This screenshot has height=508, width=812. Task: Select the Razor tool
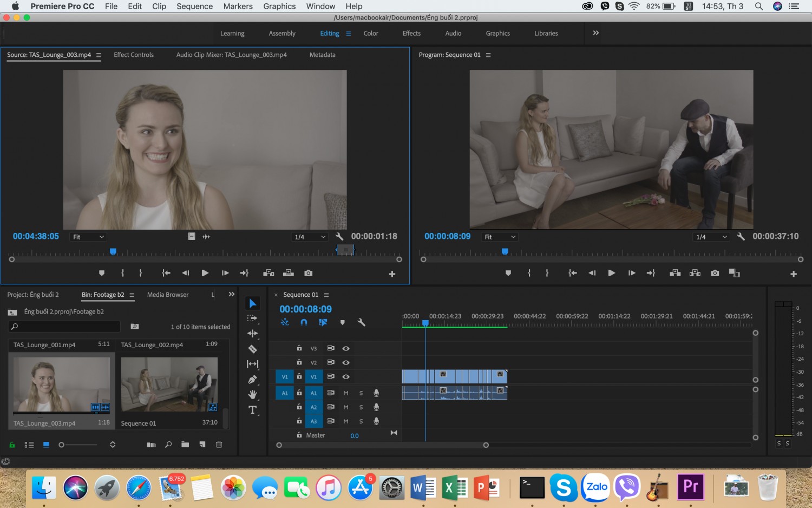click(x=252, y=349)
